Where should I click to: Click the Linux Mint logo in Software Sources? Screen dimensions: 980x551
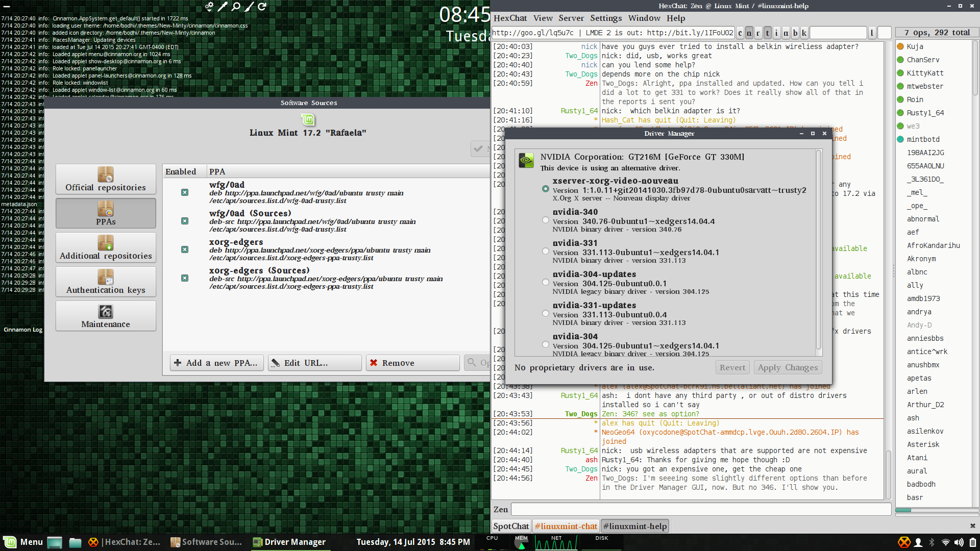click(x=308, y=120)
